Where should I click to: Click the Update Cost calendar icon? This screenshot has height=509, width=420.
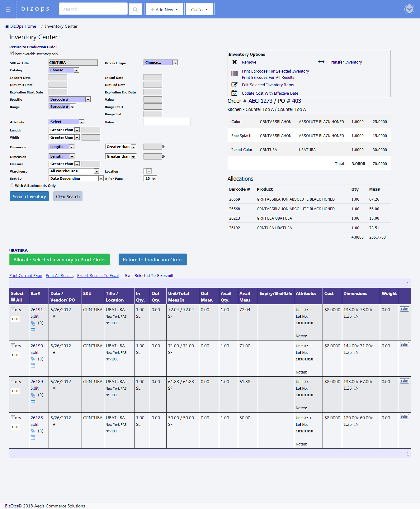point(234,93)
